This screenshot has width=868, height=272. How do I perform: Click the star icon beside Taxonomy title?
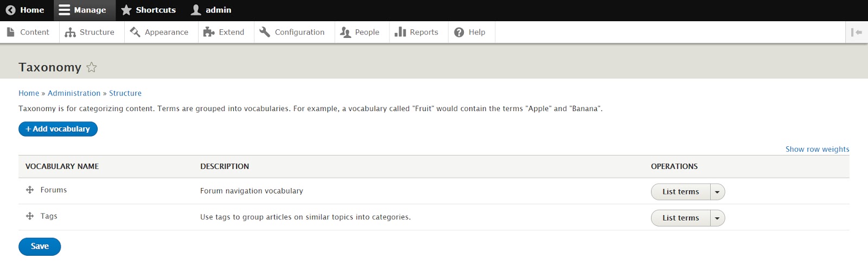point(92,67)
